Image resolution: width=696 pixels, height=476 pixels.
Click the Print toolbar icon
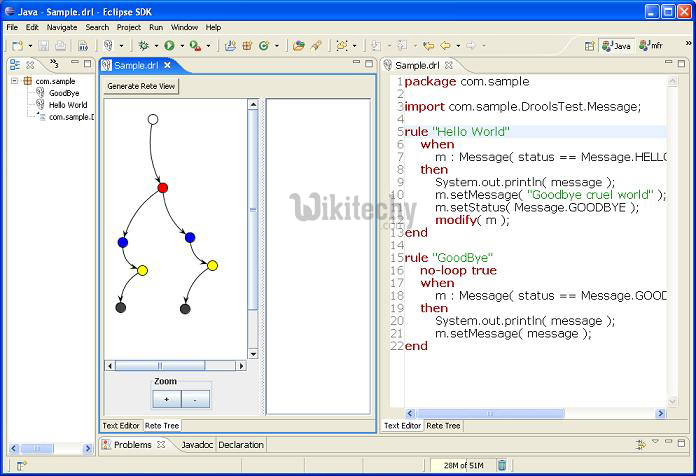(x=60, y=46)
